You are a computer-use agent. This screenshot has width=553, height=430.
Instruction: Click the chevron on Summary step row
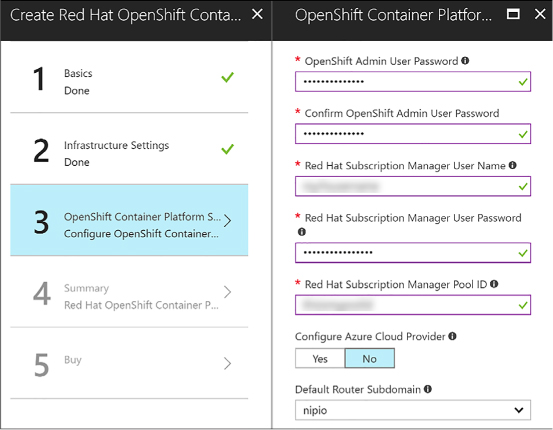click(228, 292)
